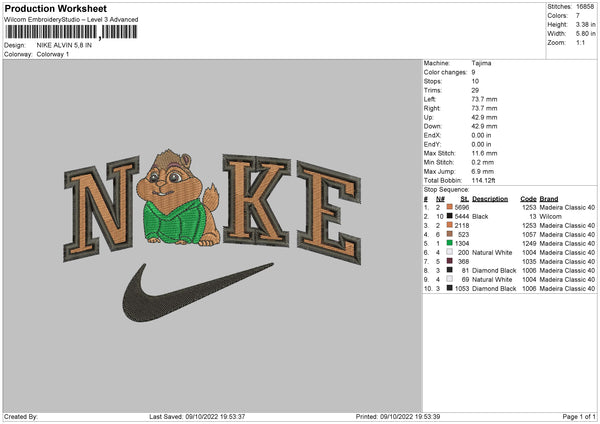Pick the brown swatch next to 523

click(450, 234)
